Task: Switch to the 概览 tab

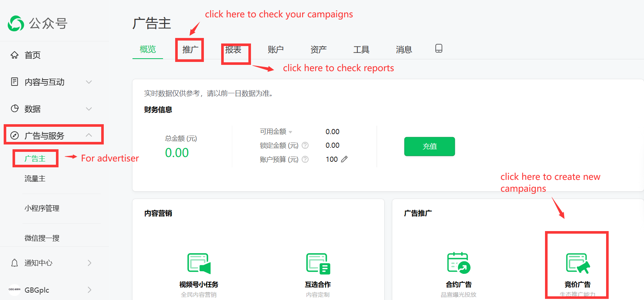Action: pyautogui.click(x=148, y=49)
